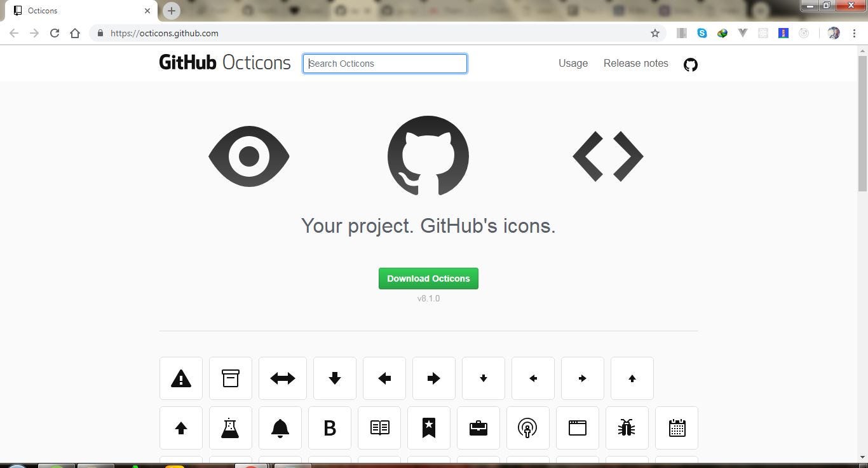Go to the Usage page
The height and width of the screenshot is (468, 868).
(573, 63)
